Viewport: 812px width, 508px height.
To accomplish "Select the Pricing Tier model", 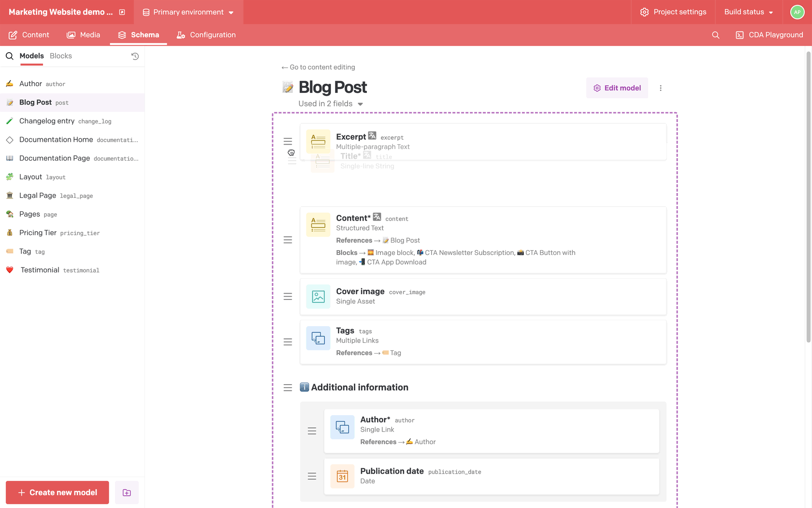I will (38, 233).
